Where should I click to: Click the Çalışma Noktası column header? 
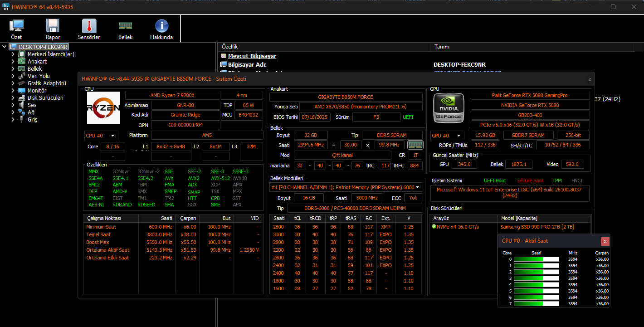(111, 218)
